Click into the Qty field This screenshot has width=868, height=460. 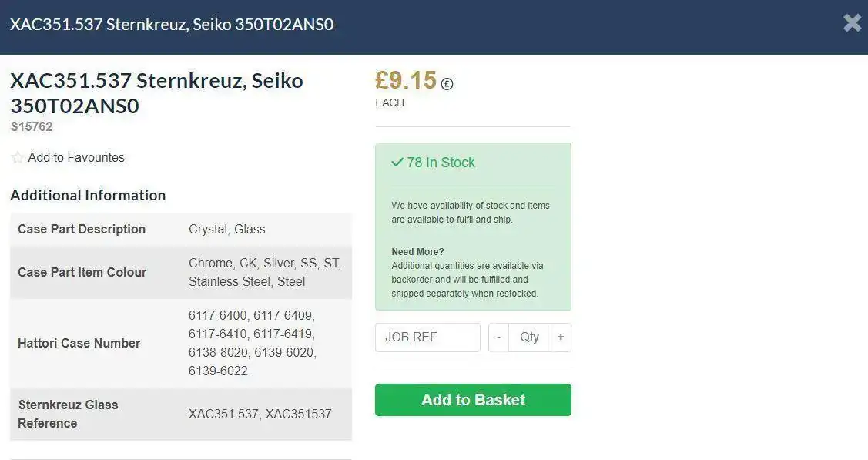point(529,337)
